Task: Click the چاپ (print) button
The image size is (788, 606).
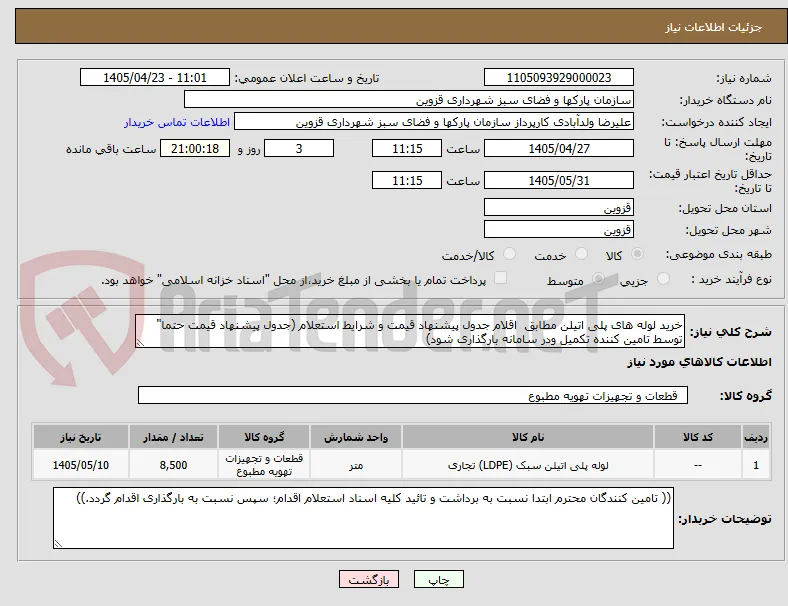Action: (438, 579)
